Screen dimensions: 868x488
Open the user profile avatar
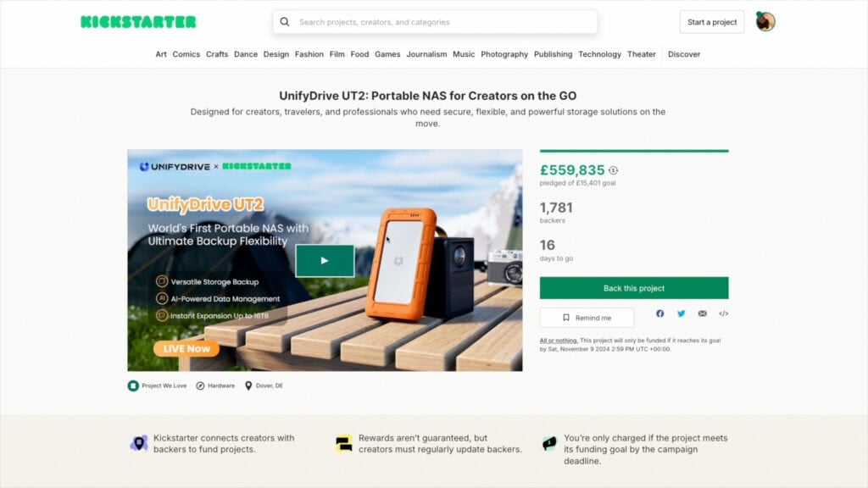[x=765, y=21]
